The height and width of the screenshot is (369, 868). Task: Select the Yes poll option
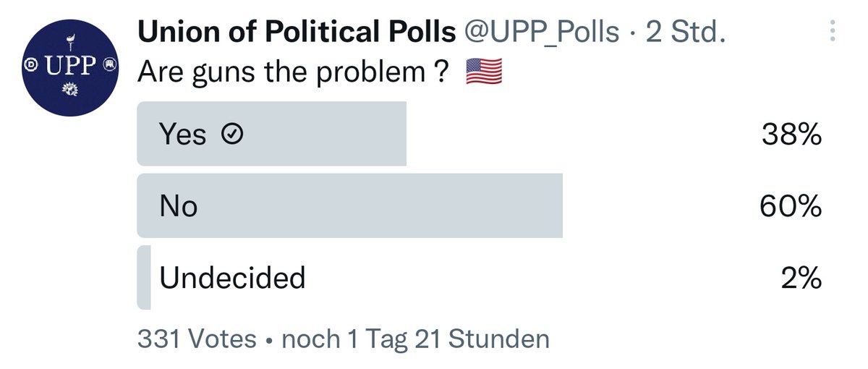[x=480, y=134]
